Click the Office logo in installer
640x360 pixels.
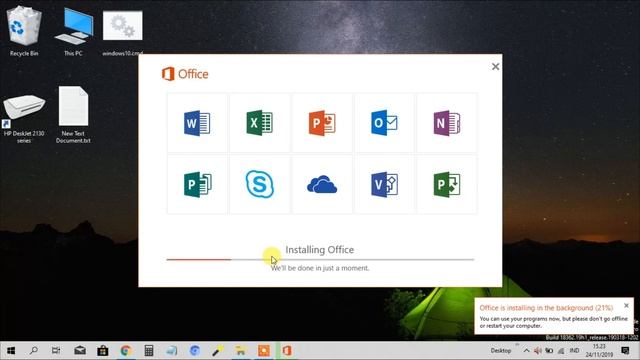pyautogui.click(x=185, y=74)
